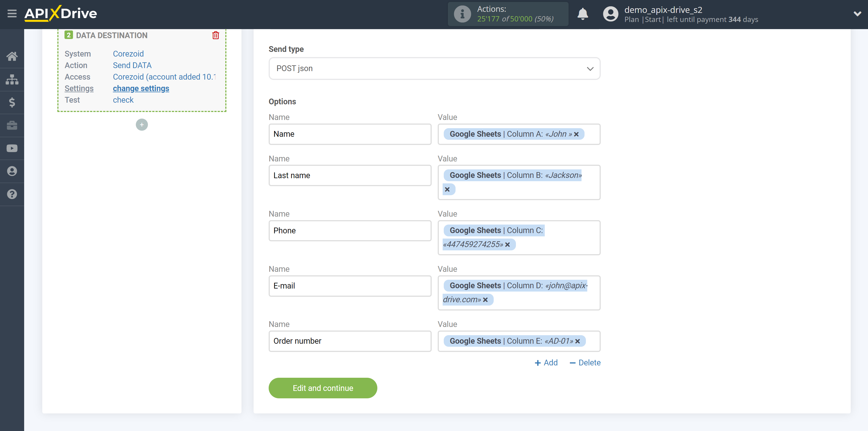Click the Order number input field
The image size is (868, 431).
click(350, 341)
